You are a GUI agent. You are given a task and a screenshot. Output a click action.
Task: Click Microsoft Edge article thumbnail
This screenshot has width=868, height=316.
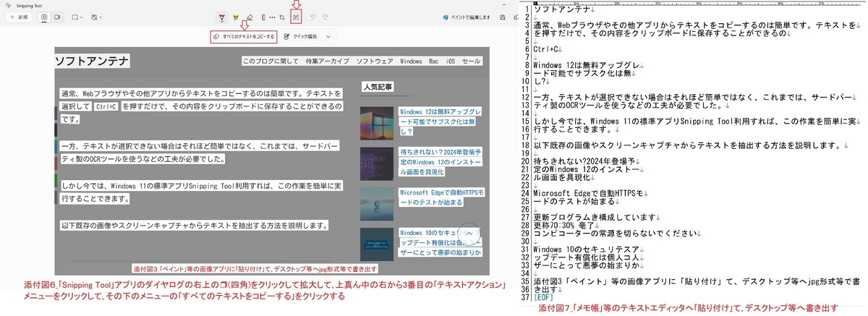click(x=377, y=205)
